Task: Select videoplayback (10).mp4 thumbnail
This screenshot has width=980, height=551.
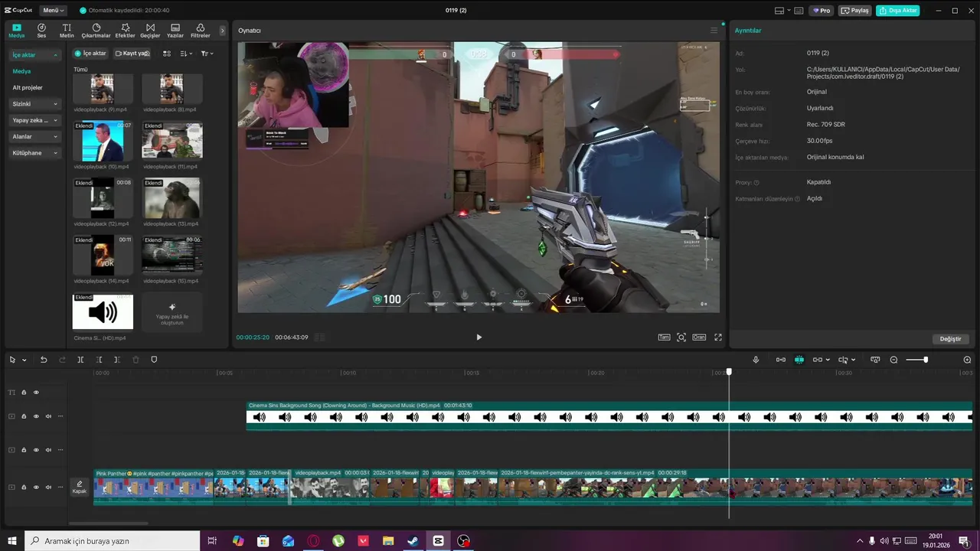Action: coord(103,141)
